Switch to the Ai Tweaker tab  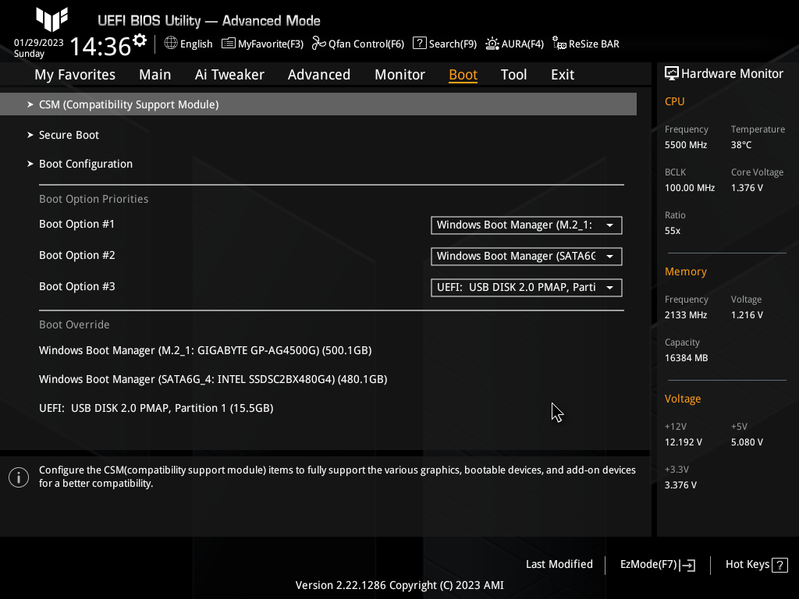(229, 75)
